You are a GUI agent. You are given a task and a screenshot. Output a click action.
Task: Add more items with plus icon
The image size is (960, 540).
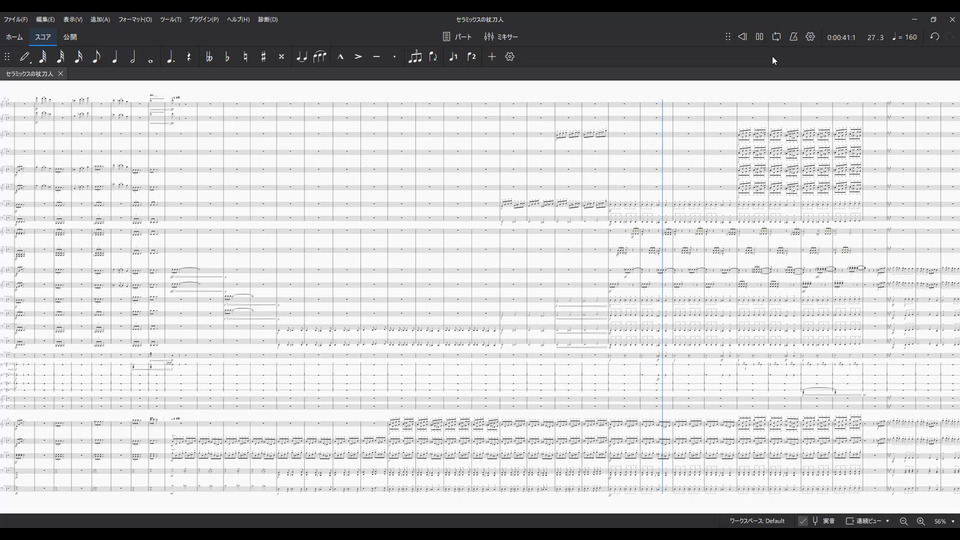[x=492, y=57]
